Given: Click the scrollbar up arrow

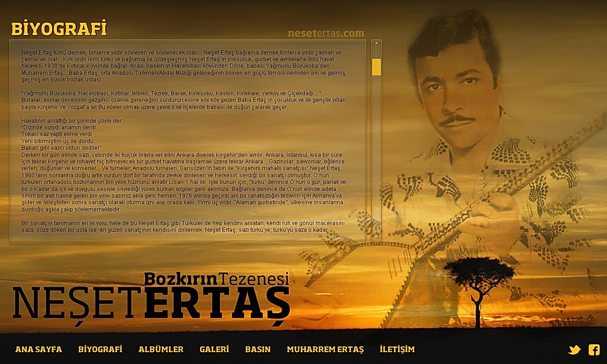Looking at the screenshot, I should click(377, 43).
